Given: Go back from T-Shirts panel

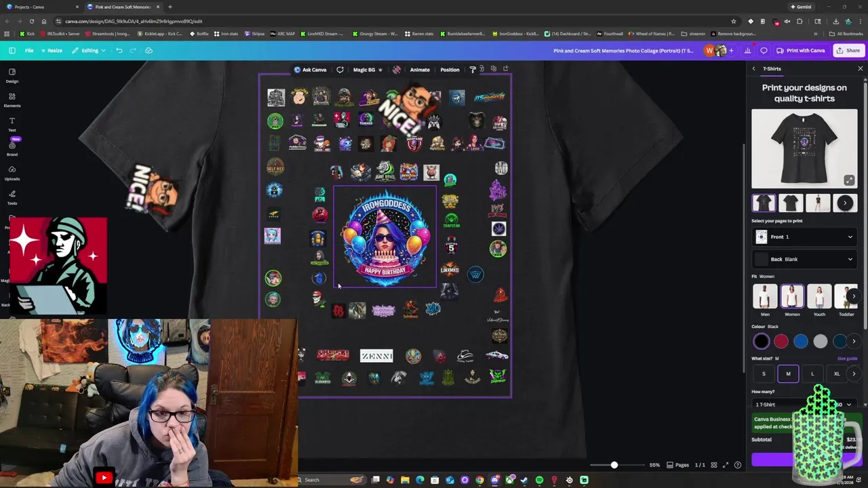Looking at the screenshot, I should (753, 68).
